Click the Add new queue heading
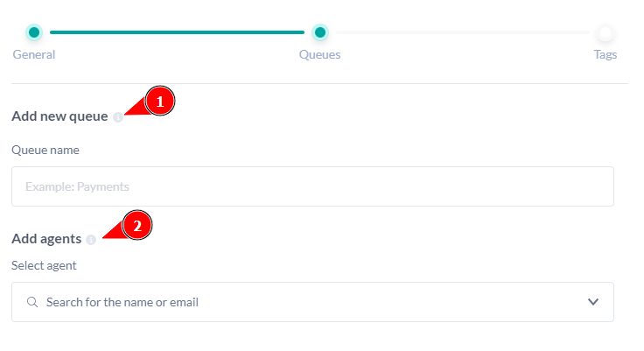The width and height of the screenshot is (644, 351). [59, 116]
